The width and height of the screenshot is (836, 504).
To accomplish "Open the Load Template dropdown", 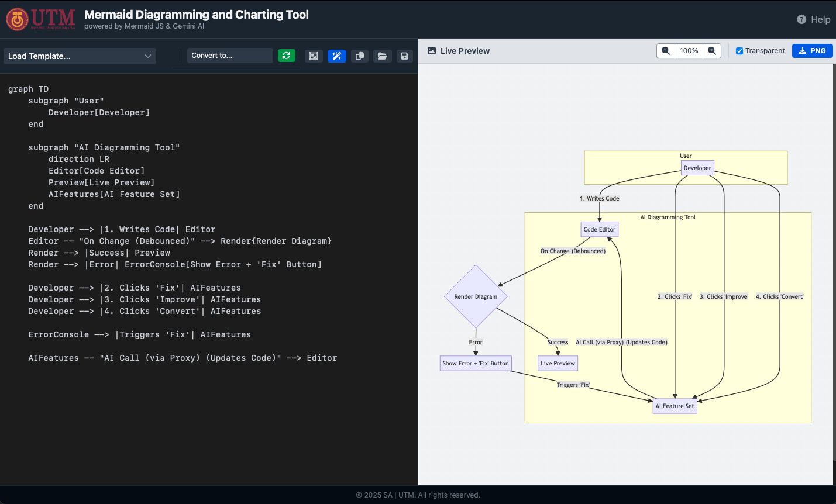I will pyautogui.click(x=80, y=56).
